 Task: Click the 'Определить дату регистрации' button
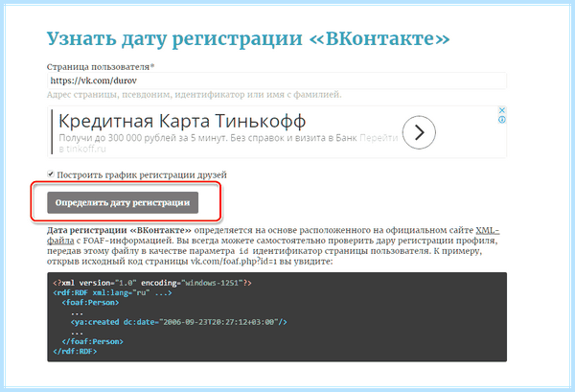point(123,202)
